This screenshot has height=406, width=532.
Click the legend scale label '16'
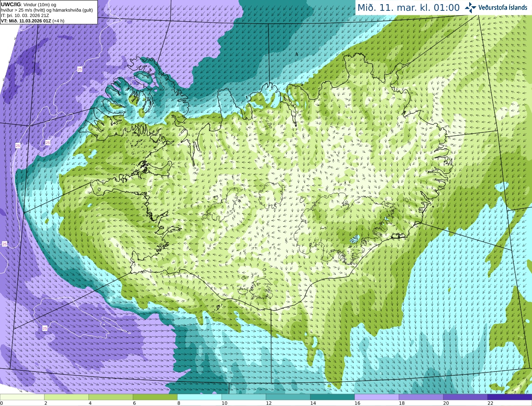357,403
